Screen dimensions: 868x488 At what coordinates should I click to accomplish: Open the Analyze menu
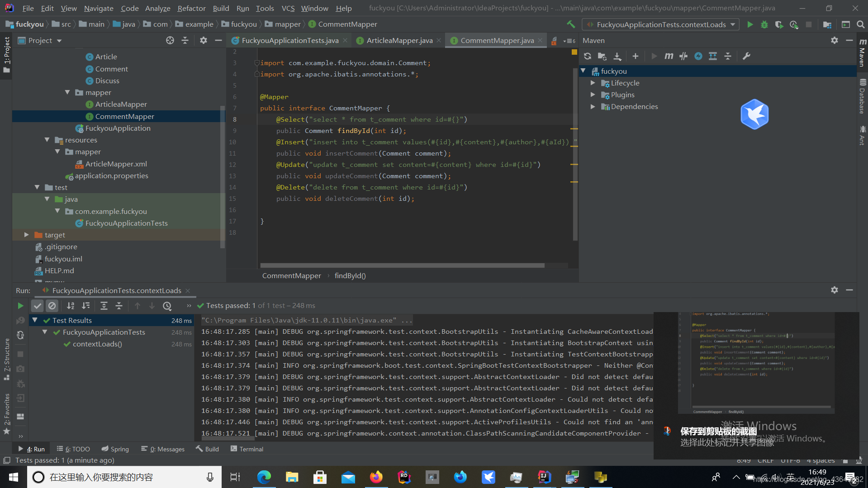[157, 8]
